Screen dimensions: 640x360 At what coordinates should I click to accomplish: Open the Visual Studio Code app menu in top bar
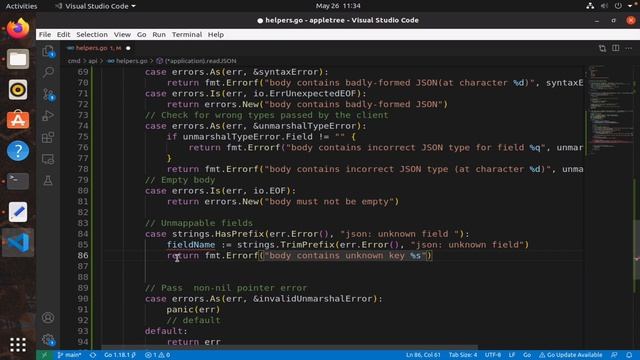click(x=96, y=6)
